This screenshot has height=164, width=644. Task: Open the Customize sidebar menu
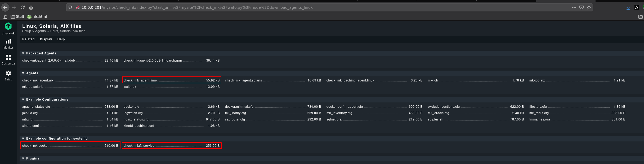click(8, 60)
